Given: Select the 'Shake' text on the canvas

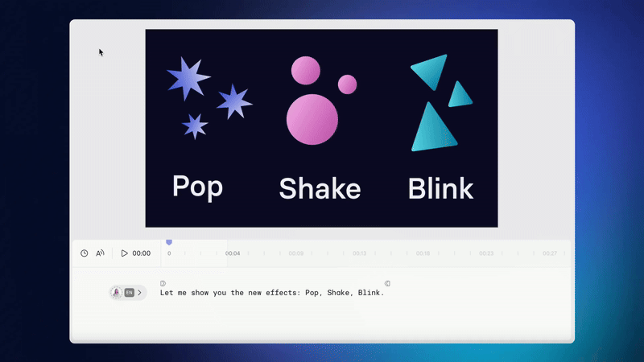Looking at the screenshot, I should pos(320,189).
